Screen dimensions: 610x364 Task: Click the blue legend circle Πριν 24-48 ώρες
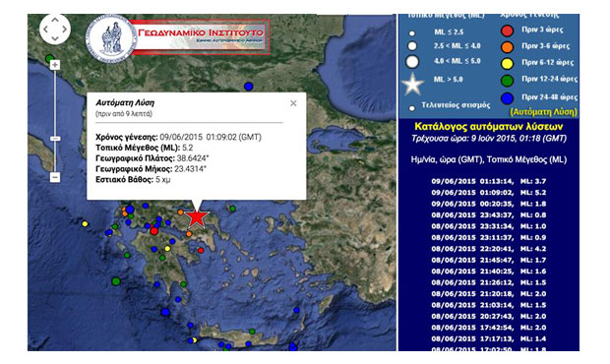(507, 98)
